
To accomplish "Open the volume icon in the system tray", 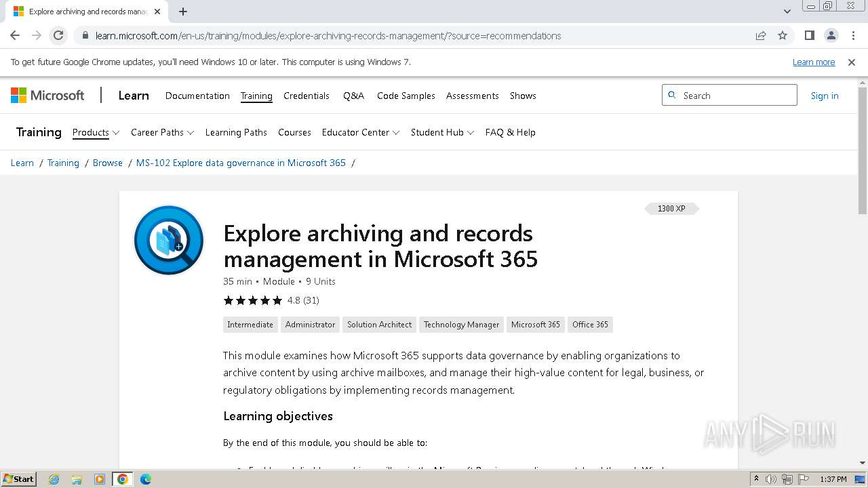I will (x=771, y=479).
